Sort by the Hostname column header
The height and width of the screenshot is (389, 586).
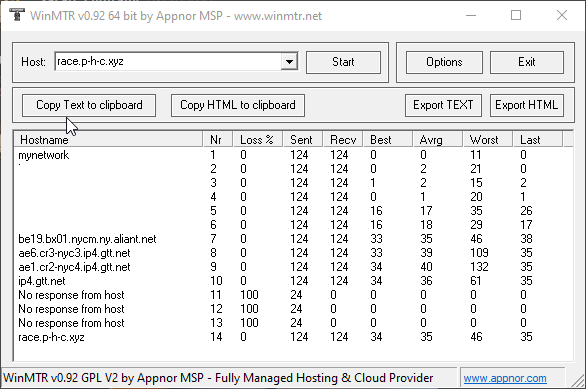108,140
